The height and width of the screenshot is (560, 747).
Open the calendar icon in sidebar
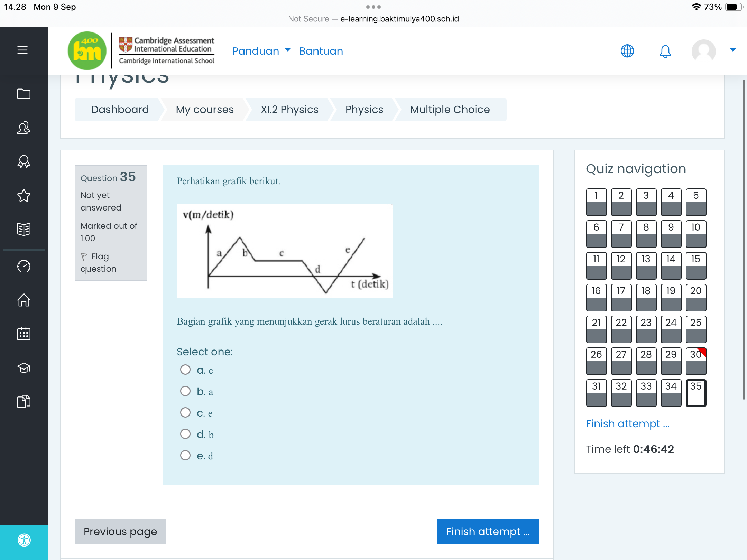pyautogui.click(x=24, y=334)
